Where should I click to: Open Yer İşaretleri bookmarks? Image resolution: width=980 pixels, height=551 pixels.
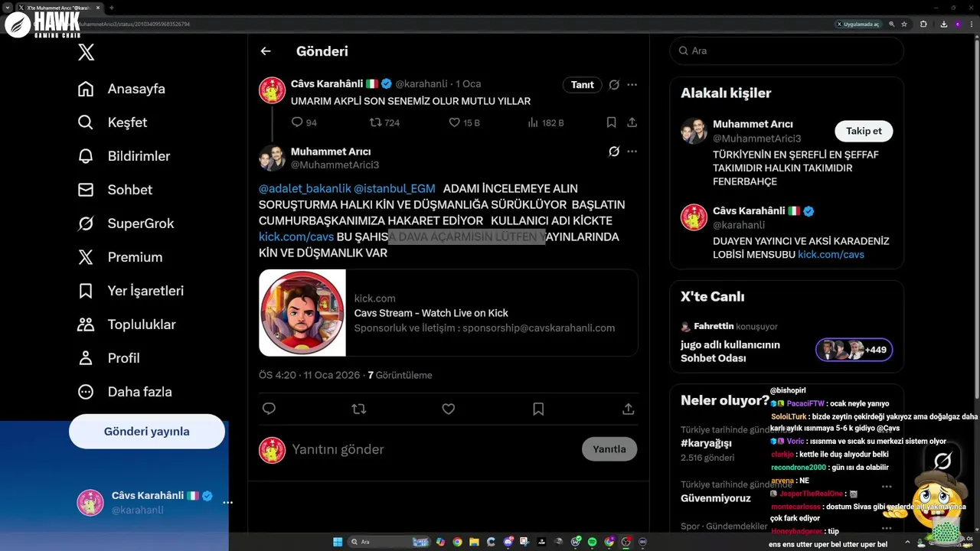point(131,291)
